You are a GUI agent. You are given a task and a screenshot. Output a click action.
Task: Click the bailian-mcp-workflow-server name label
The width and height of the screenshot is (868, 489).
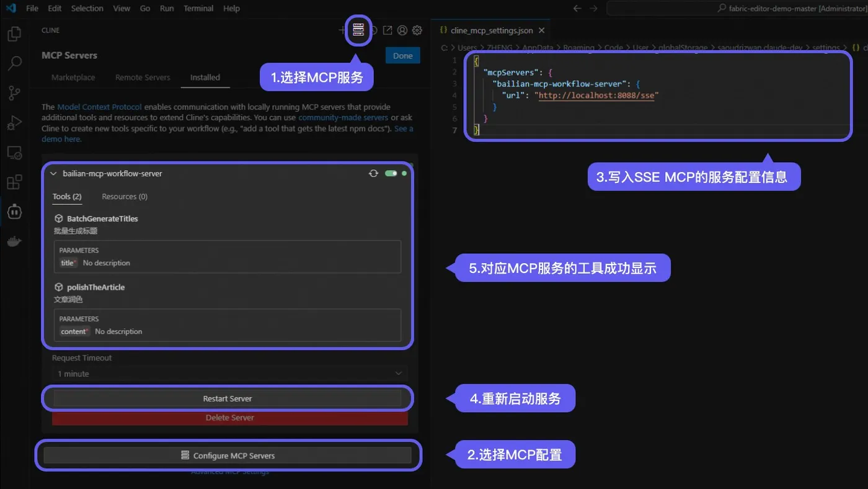(x=112, y=174)
